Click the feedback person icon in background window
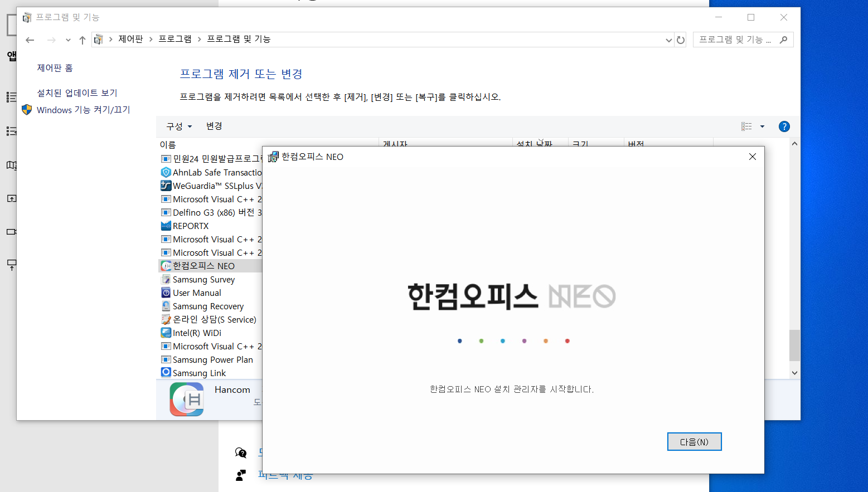868x492 pixels. pyautogui.click(x=241, y=475)
